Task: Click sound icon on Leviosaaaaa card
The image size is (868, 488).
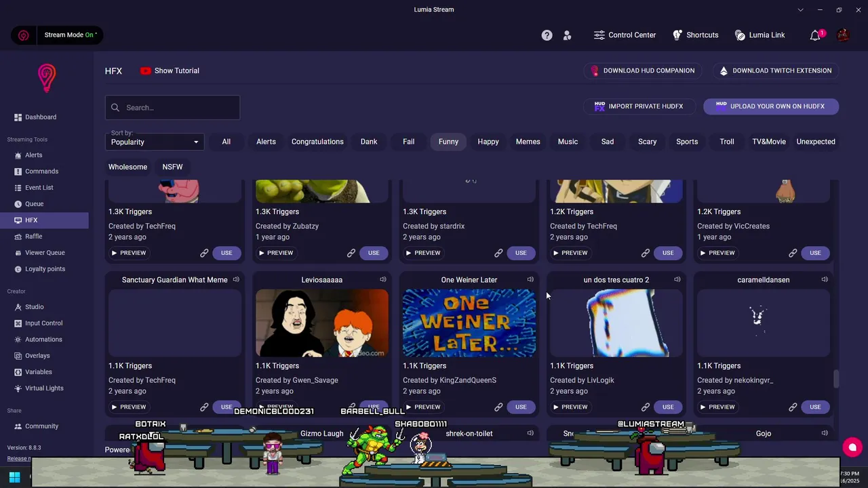Action: tap(383, 279)
